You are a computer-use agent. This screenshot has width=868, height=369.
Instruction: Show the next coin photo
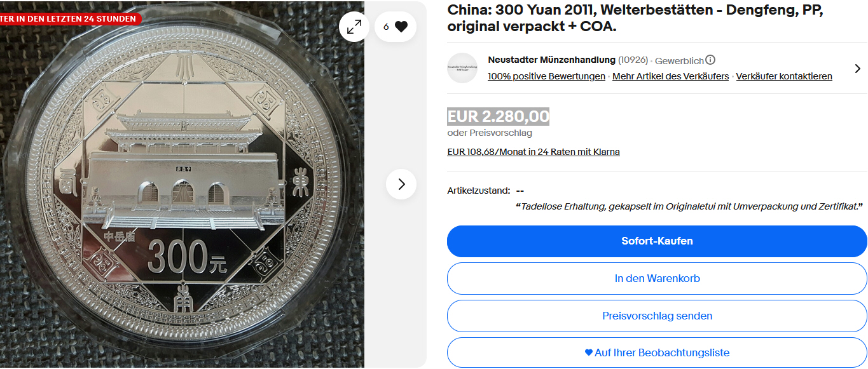coord(401,184)
